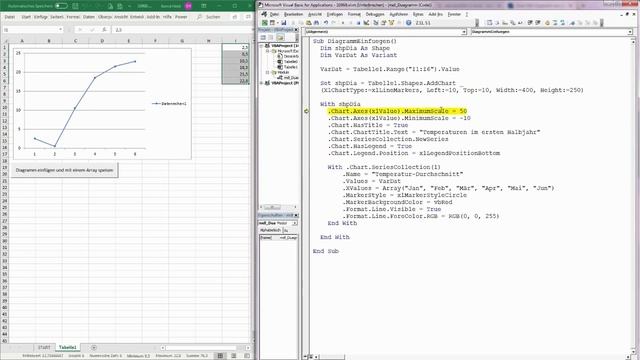The height and width of the screenshot is (360, 640).
Task: Select the mdl_Diagramm module in project tree
Action: pyautogui.click(x=288, y=78)
